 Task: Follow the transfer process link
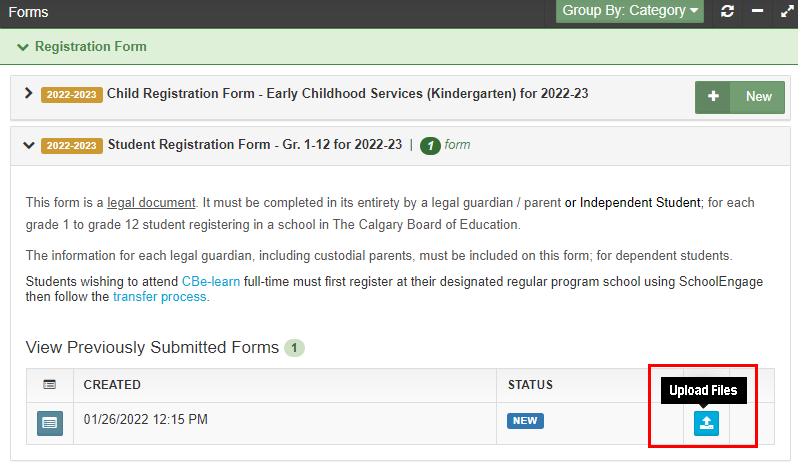click(x=160, y=297)
